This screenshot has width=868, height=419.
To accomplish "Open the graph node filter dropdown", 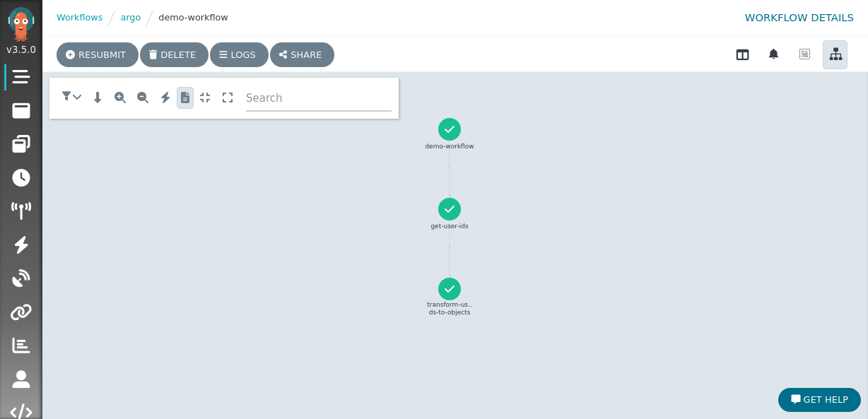I will click(x=71, y=98).
